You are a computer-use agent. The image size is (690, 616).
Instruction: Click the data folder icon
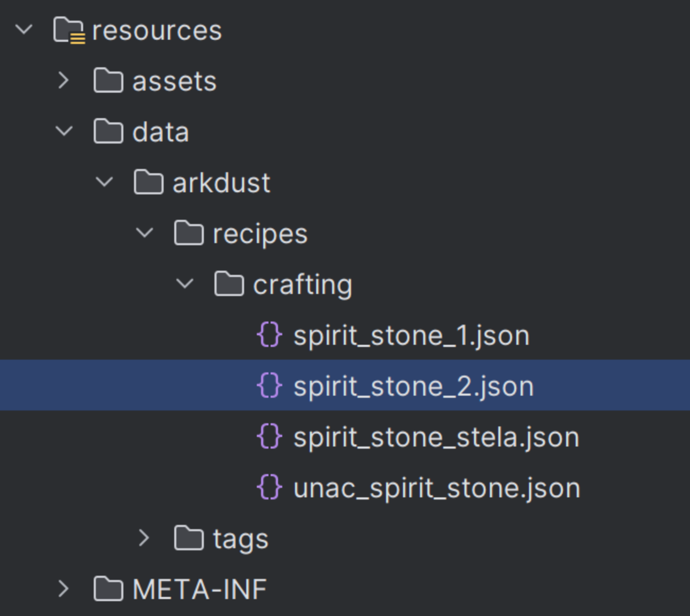point(108,131)
